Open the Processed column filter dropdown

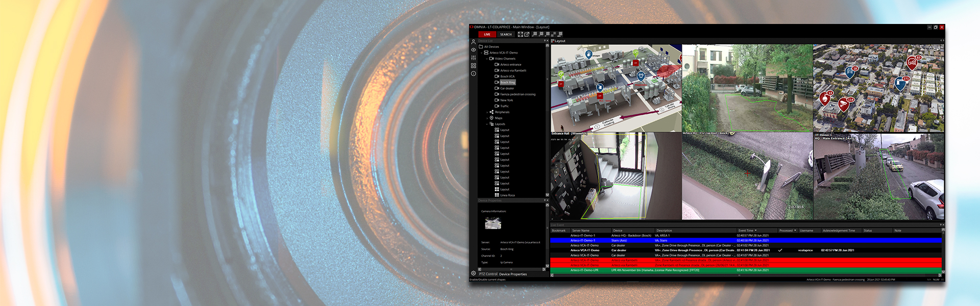(x=795, y=231)
